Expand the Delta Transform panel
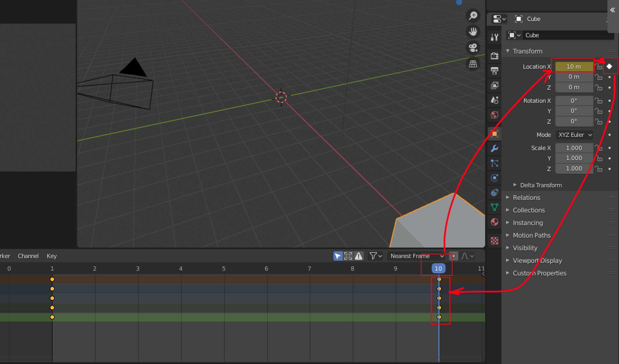 coord(515,185)
